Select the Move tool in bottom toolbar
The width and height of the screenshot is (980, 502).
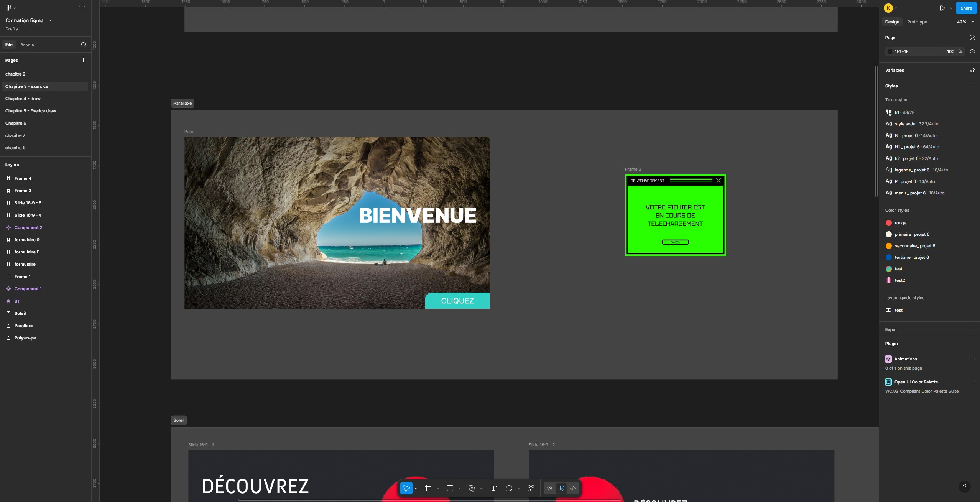pos(406,488)
